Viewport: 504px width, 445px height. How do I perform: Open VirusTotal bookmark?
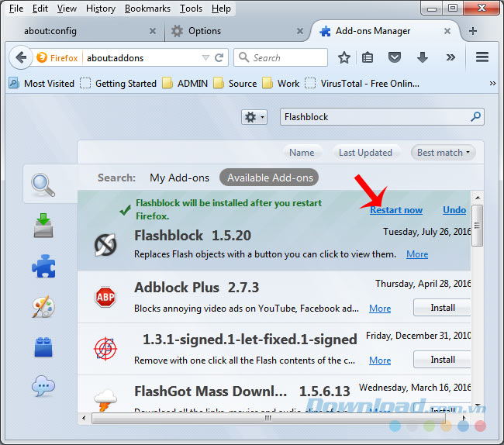click(x=362, y=84)
